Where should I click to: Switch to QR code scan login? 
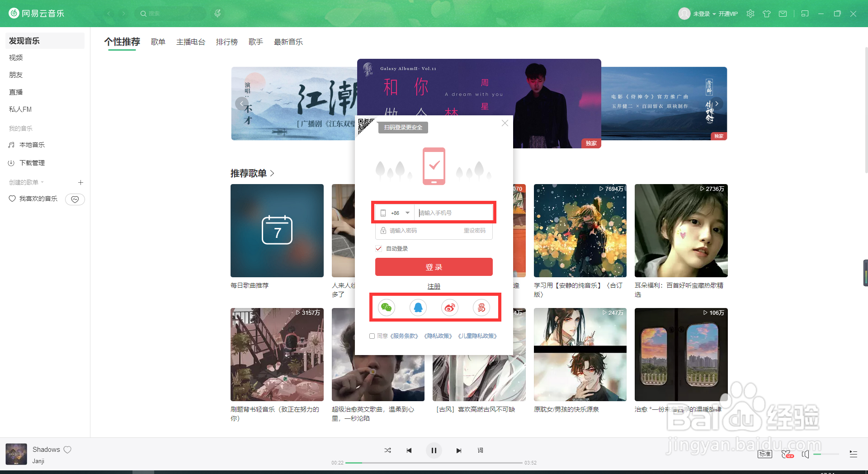365,126
